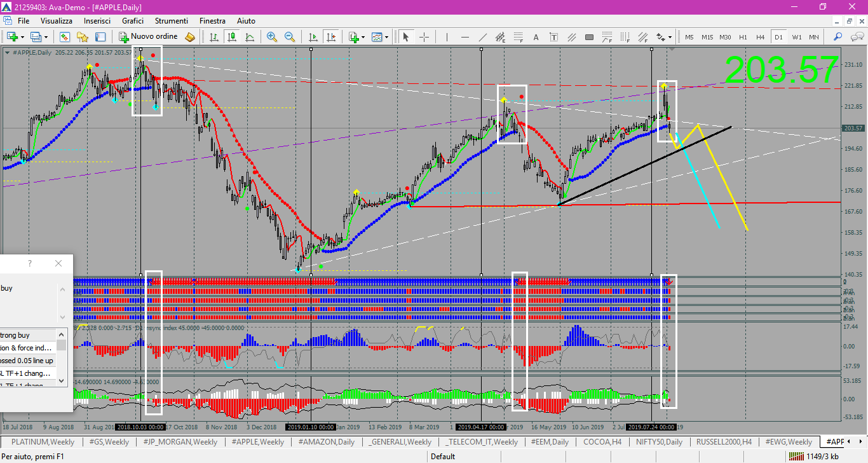Select the Fibonacci arcs tool
The height and width of the screenshot is (463, 868).
(607, 36)
